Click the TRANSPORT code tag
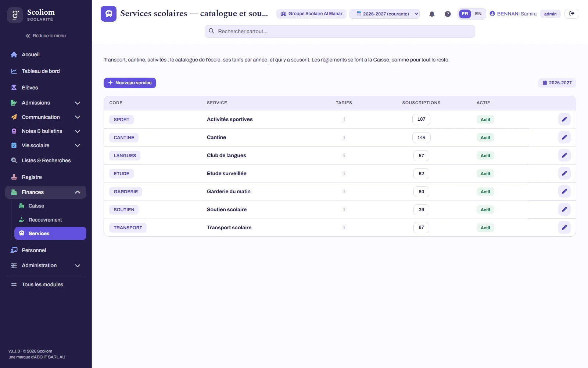588x368 pixels. [x=128, y=228]
